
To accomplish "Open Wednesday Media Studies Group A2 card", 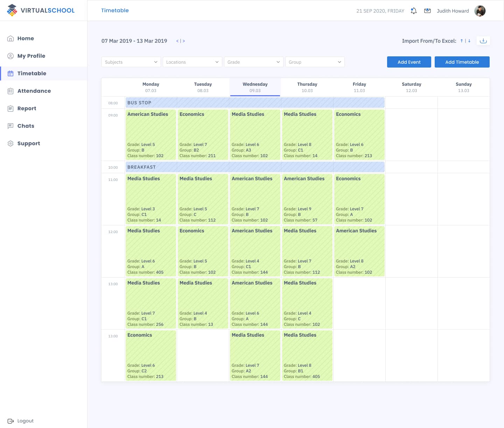I will pos(255,356).
